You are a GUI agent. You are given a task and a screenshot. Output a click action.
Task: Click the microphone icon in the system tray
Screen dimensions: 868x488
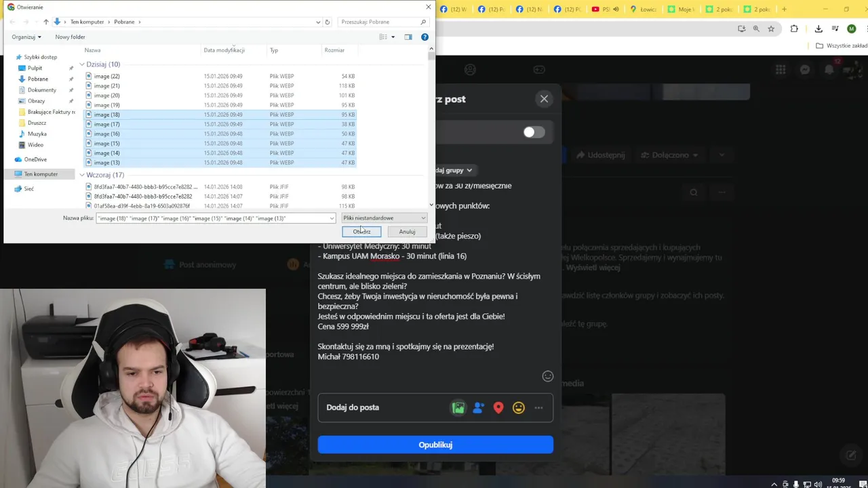coord(795,484)
